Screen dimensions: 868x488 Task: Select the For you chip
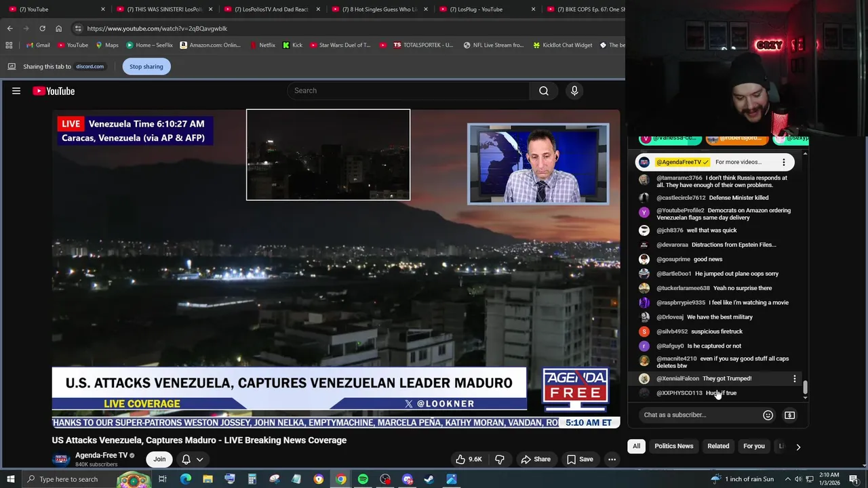point(753,446)
